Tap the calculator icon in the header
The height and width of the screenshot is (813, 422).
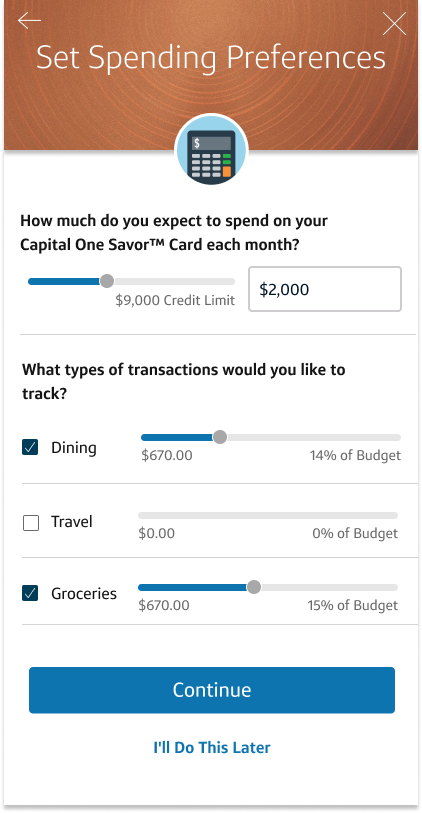[x=212, y=151]
